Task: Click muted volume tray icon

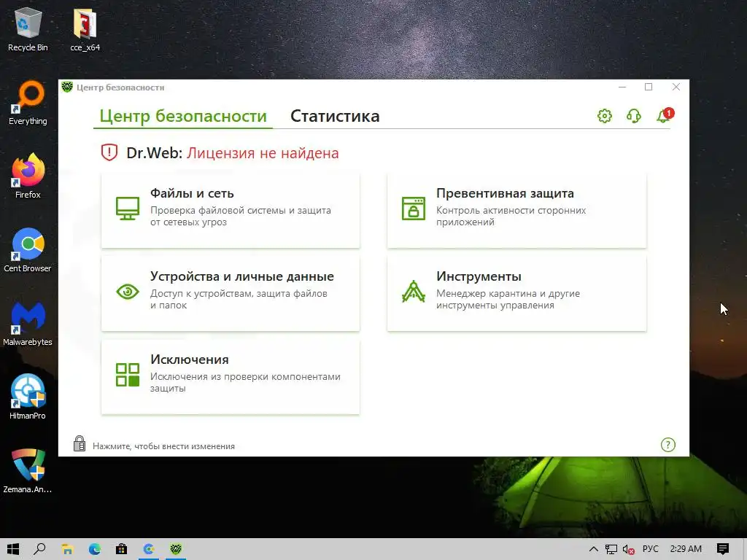Action: 629,550
